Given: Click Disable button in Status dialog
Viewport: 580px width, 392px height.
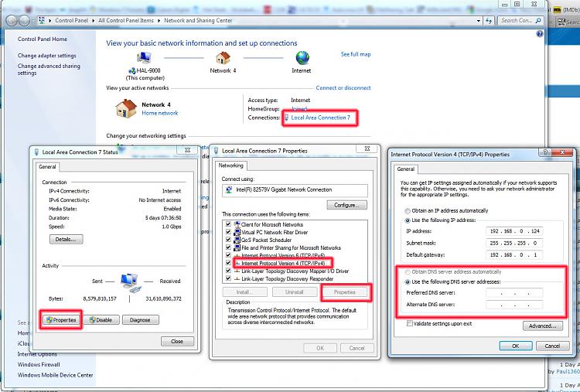Looking at the screenshot, I should [x=101, y=320].
